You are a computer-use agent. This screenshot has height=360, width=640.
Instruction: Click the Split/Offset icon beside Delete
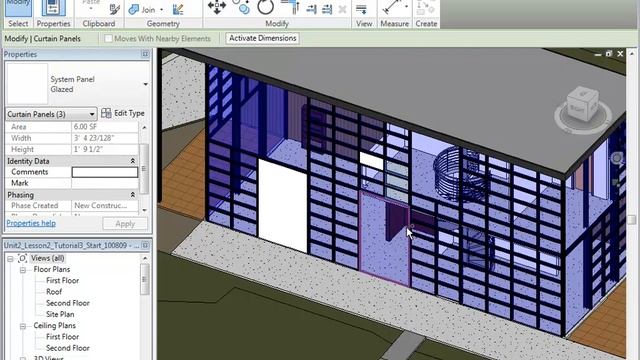[x=327, y=9]
